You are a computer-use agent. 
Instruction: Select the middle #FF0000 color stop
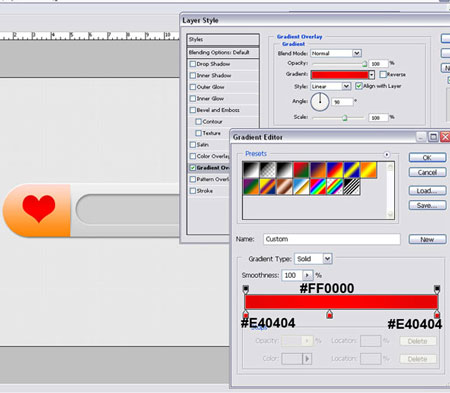pyautogui.click(x=329, y=314)
